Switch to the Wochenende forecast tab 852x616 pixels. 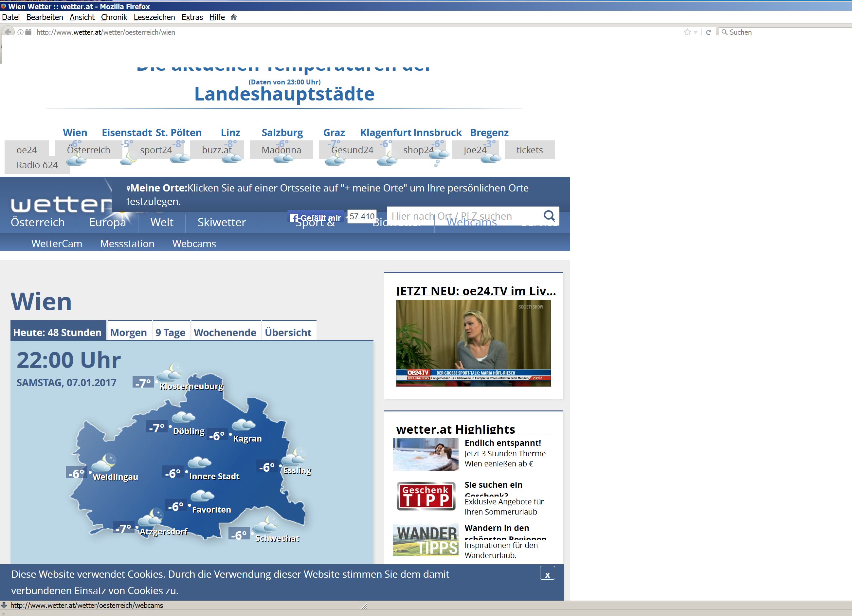pos(225,332)
